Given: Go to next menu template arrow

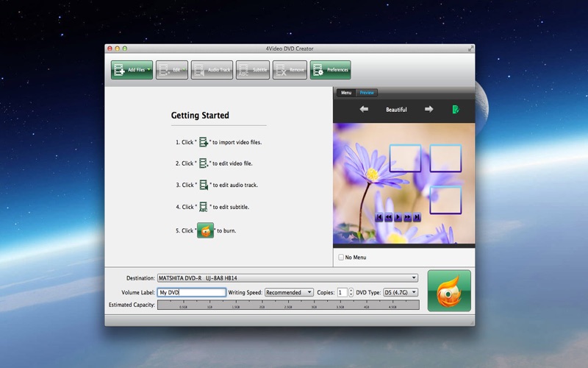Looking at the screenshot, I should point(429,109).
